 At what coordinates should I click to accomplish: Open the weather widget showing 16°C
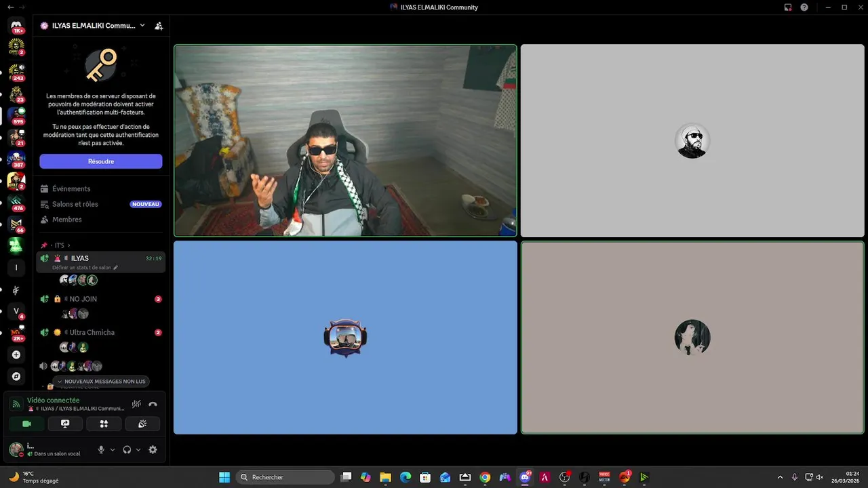click(34, 477)
